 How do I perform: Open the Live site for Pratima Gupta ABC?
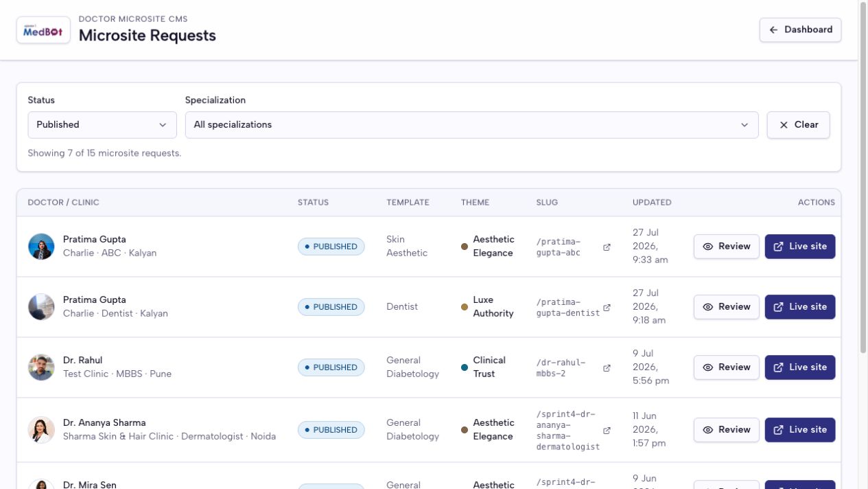(x=800, y=247)
